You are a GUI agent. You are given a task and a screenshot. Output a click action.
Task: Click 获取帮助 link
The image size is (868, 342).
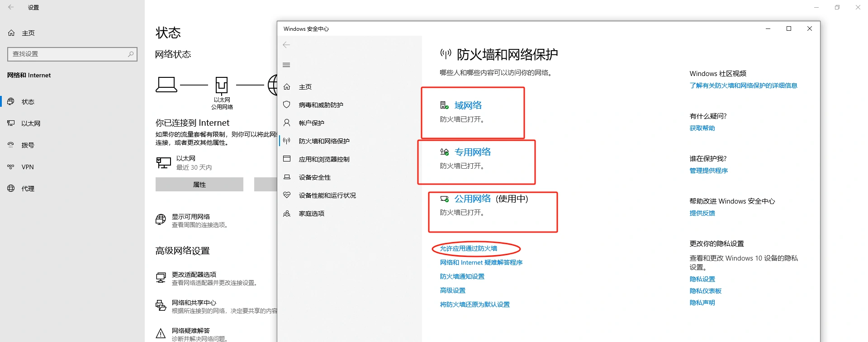tap(702, 128)
